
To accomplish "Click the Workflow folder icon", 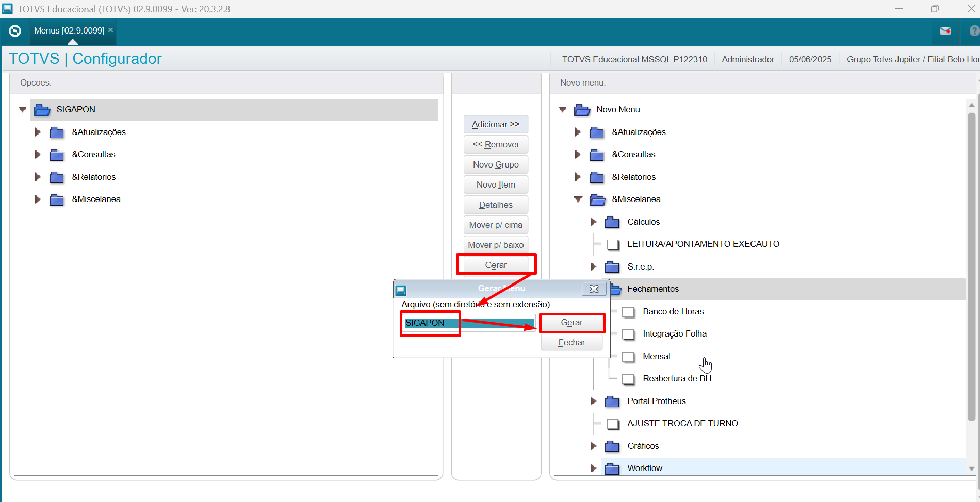I will click(612, 468).
